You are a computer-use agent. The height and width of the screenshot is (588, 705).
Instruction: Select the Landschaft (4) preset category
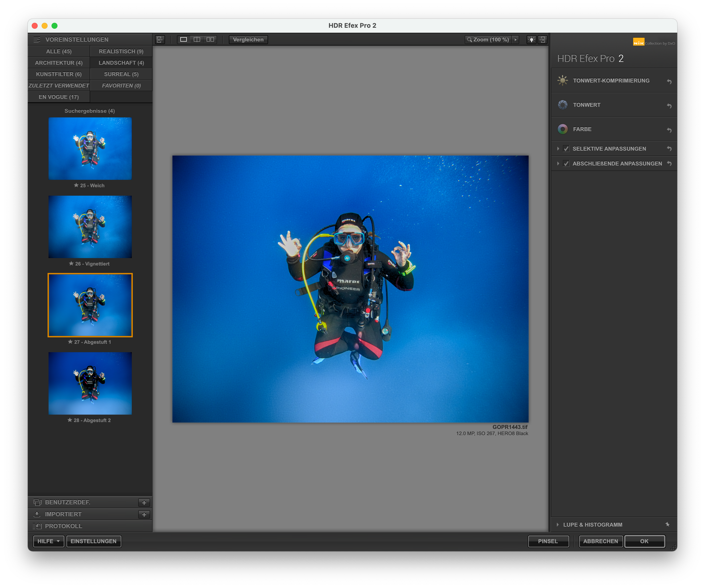tap(121, 63)
